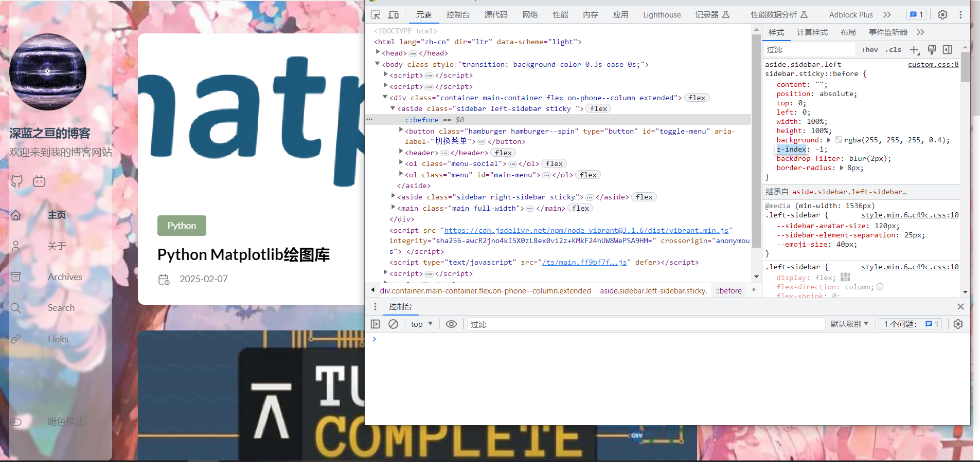Click the GitHub icon in blog sidebar
Viewport: 980px width, 462px height.
[x=17, y=181]
